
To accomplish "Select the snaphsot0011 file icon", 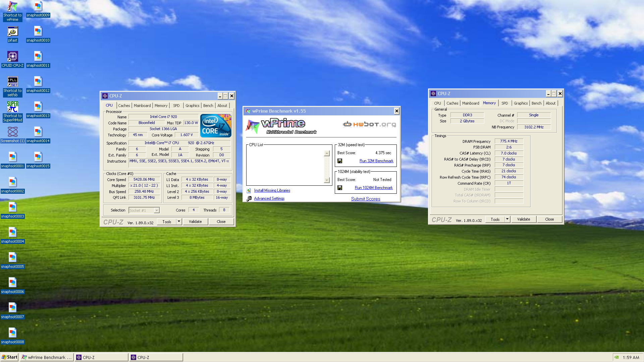I will click(38, 59).
